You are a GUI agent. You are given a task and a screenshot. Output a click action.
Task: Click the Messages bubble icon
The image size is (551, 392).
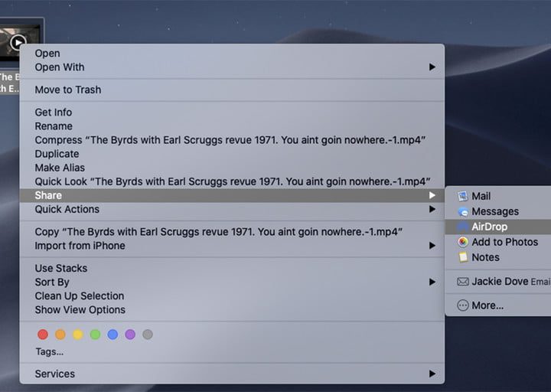[462, 211]
